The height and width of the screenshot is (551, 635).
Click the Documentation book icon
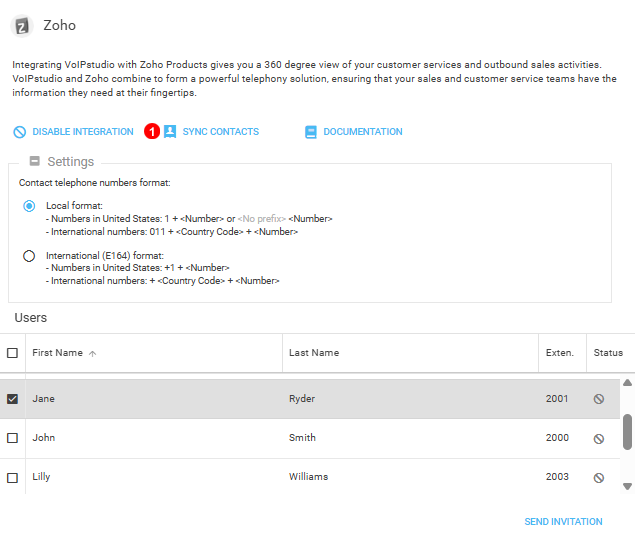pos(311,132)
